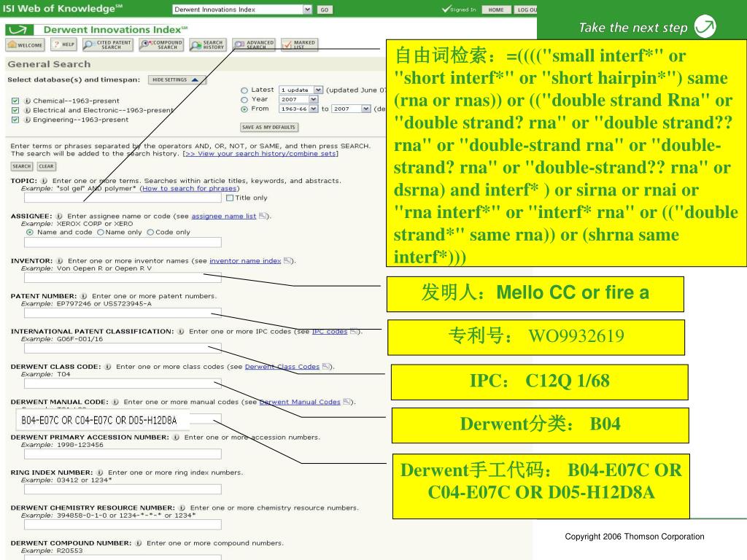Screen dimensions: 747x560
Task: Open Compound Search
Action: coord(161,44)
